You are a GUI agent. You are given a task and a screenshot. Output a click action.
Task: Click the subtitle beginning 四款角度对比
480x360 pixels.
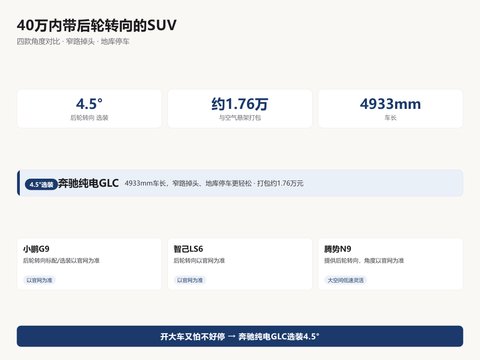(73, 42)
